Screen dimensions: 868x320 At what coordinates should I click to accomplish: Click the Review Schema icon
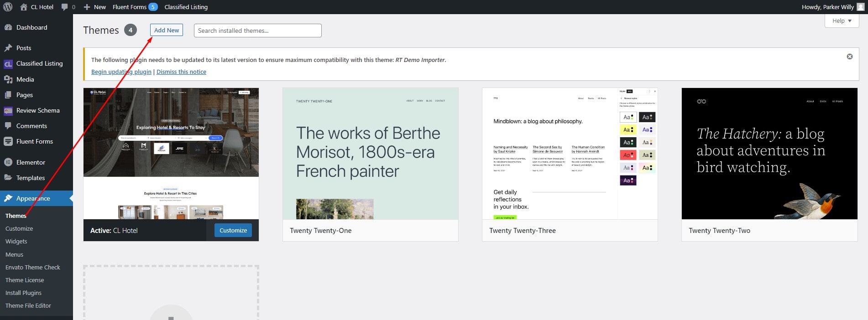(8, 110)
